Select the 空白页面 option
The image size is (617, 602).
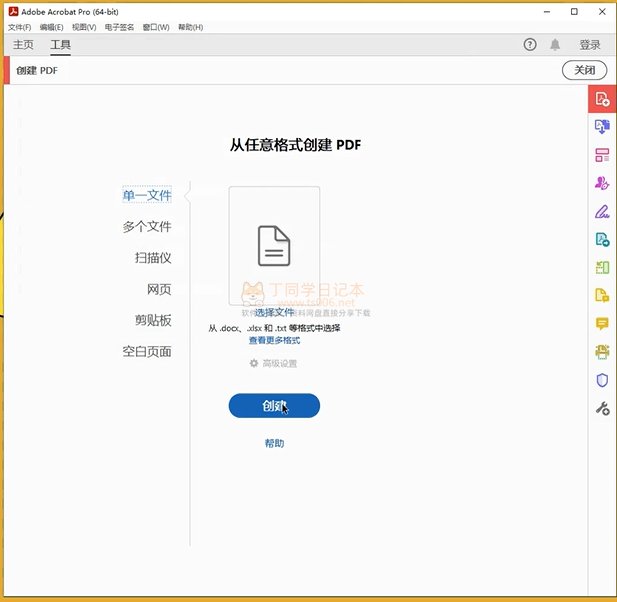(147, 351)
